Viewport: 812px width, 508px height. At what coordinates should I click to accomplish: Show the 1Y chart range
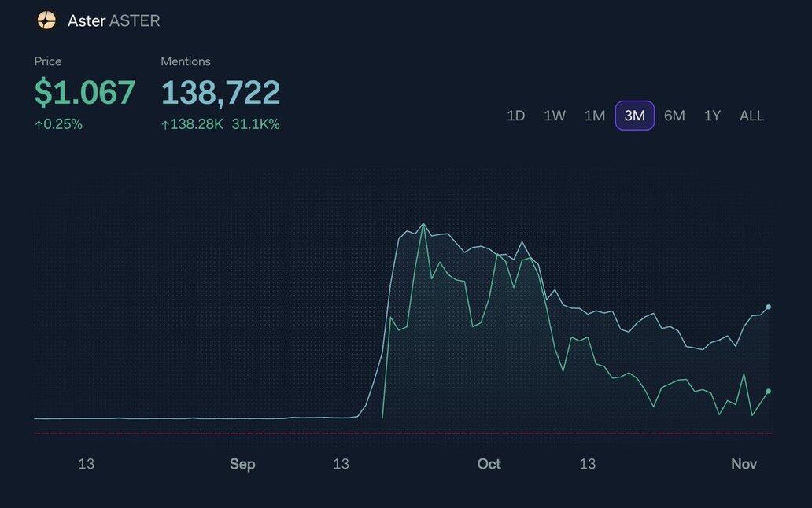(x=712, y=116)
